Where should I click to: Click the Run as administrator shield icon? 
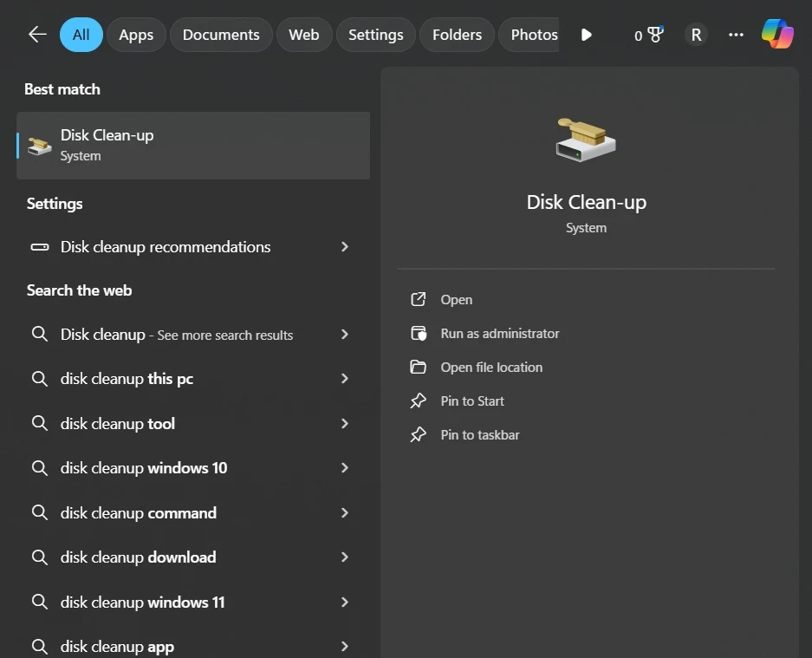pyautogui.click(x=419, y=333)
